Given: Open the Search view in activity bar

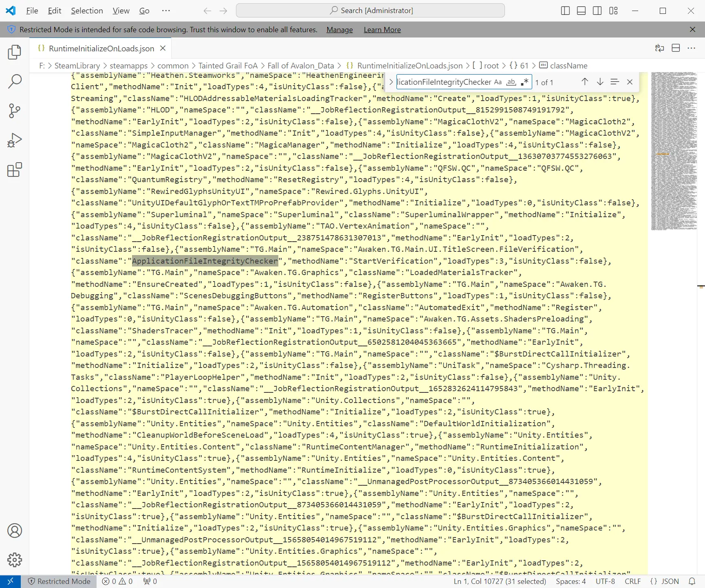Looking at the screenshot, I should pos(15,81).
